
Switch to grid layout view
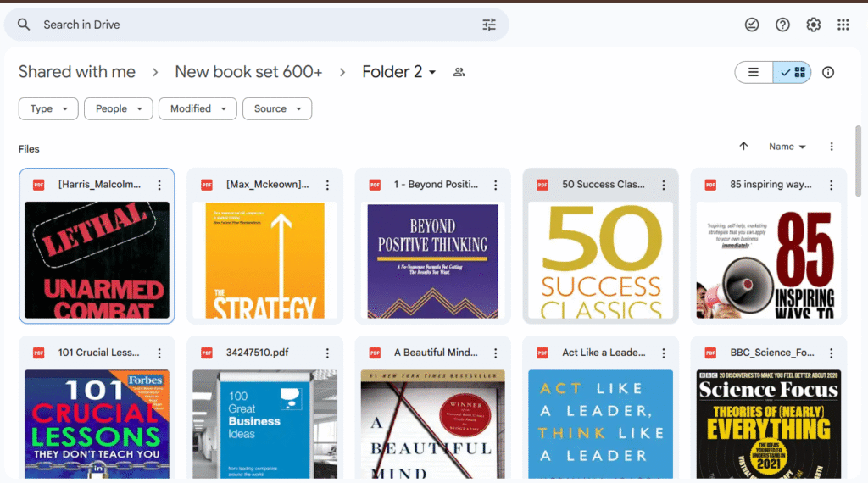point(793,72)
